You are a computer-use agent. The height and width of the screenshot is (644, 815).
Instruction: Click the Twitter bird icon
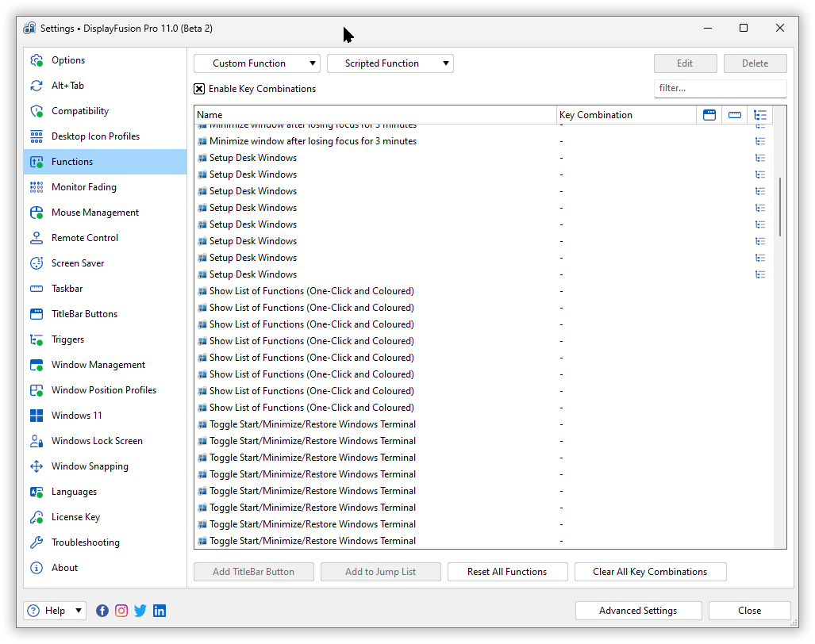(140, 611)
